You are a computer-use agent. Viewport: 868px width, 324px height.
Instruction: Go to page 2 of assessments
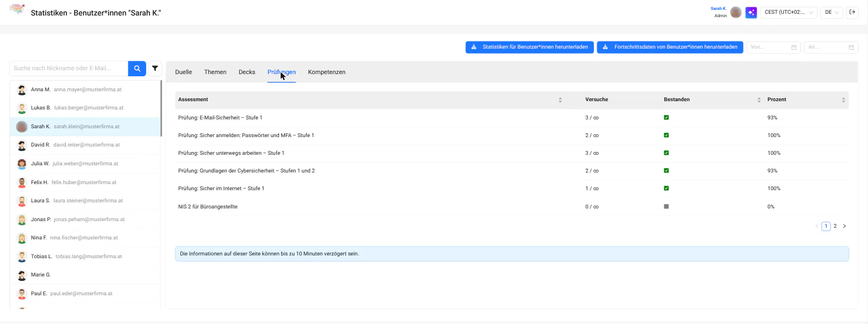coord(835,226)
